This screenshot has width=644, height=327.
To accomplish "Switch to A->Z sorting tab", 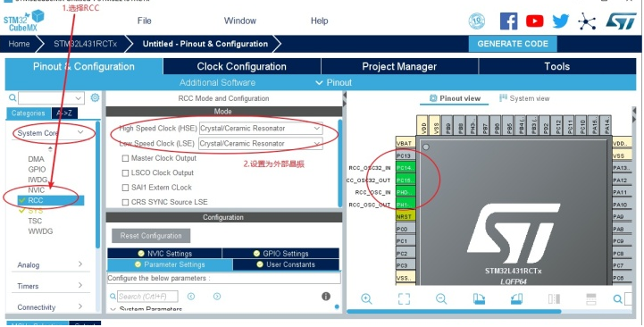I will click(x=64, y=113).
